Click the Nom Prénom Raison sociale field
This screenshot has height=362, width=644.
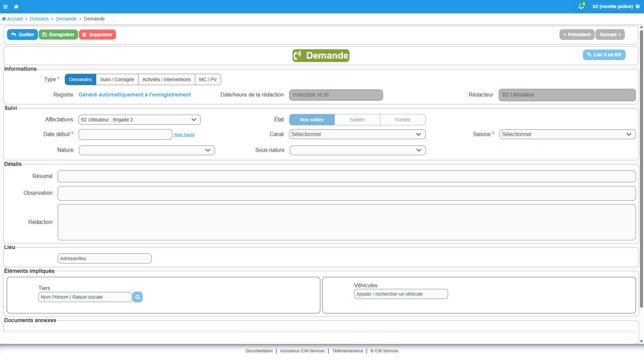tap(85, 297)
